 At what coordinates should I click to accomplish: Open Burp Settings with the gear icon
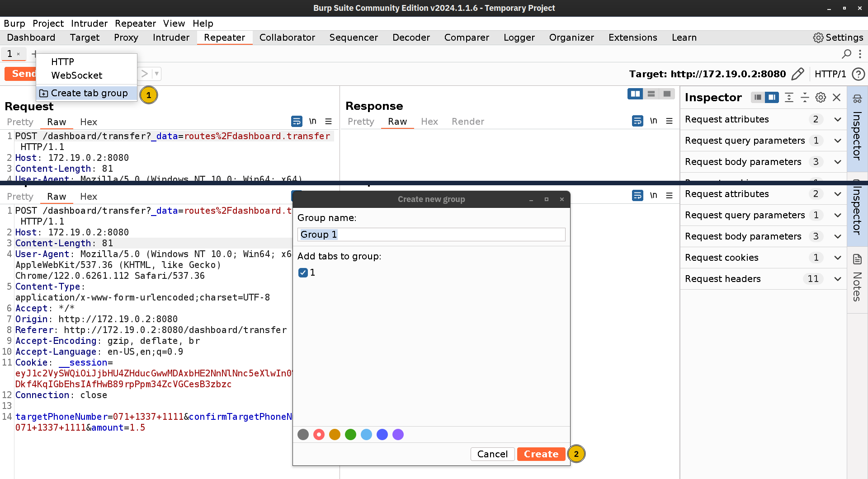[818, 38]
